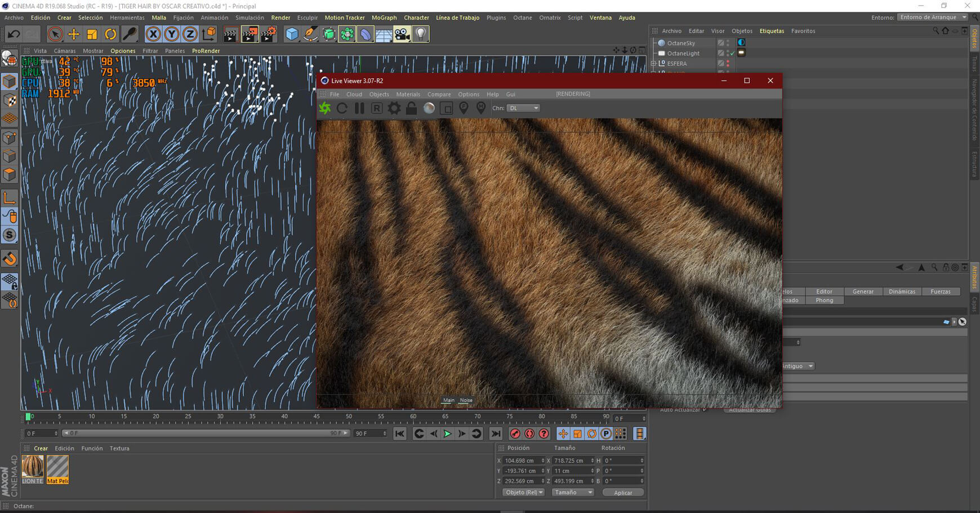Toggle coordinate system world/object icon
The height and width of the screenshot is (513, 980).
[x=208, y=34]
